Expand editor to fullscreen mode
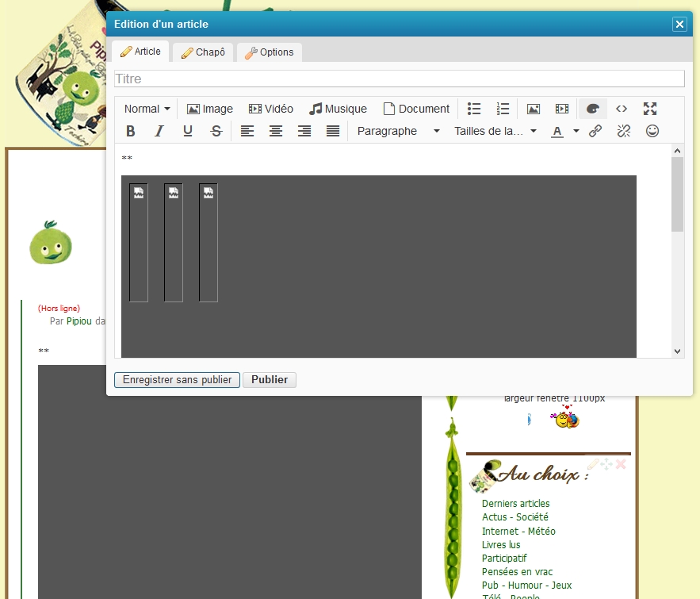700x599 pixels. coord(650,109)
